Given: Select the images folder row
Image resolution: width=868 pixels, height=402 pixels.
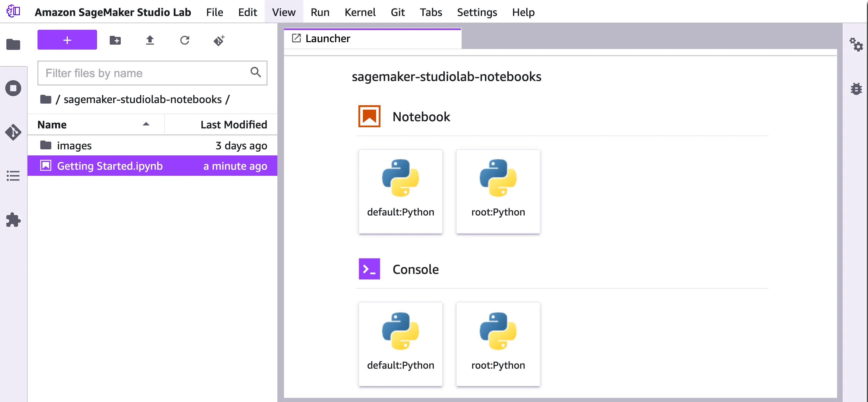Looking at the screenshot, I should tap(152, 145).
